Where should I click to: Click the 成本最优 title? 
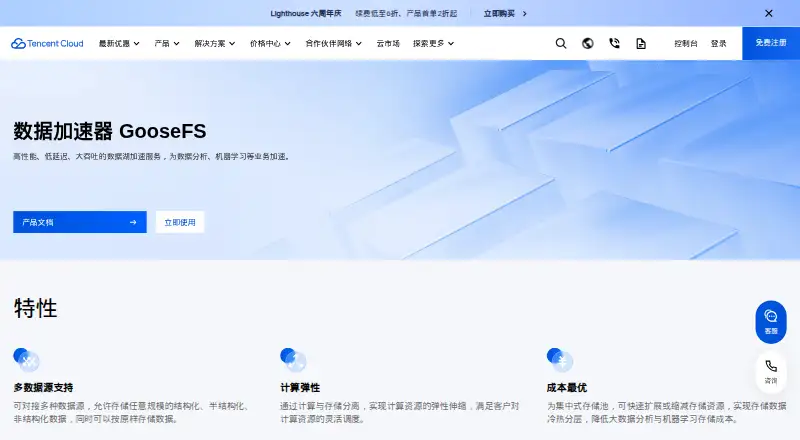566,387
